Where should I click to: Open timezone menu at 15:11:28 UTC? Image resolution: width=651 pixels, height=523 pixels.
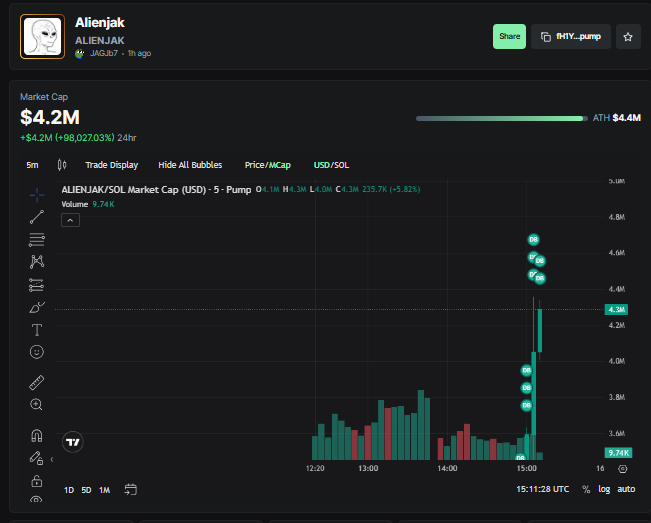[x=543, y=489]
